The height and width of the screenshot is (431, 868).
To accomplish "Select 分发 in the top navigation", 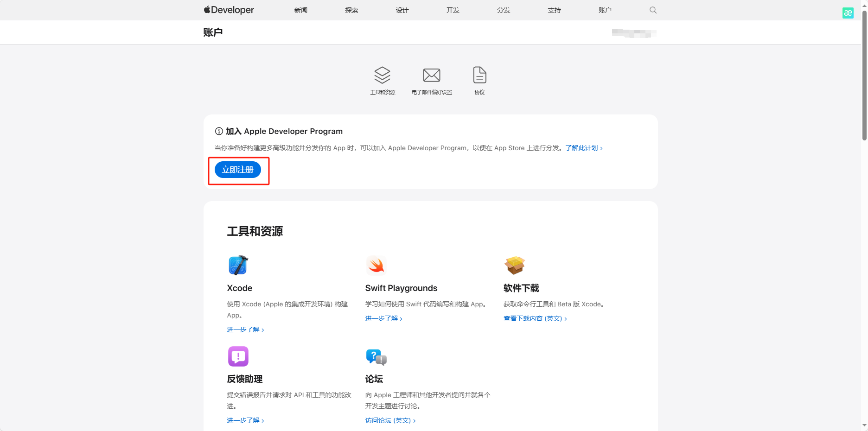I will 504,10.
